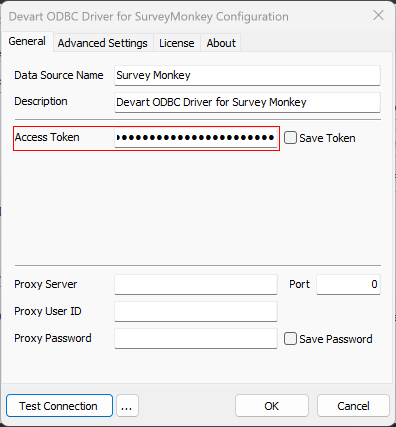
Task: Click the Proxy Password field
Action: click(196, 338)
